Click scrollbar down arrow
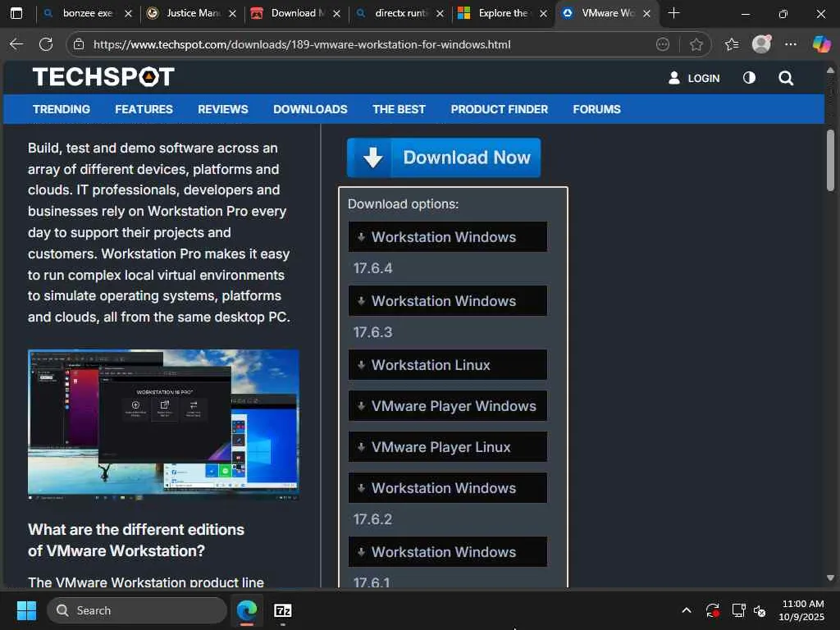Viewport: 840px width, 630px height. pyautogui.click(x=830, y=578)
